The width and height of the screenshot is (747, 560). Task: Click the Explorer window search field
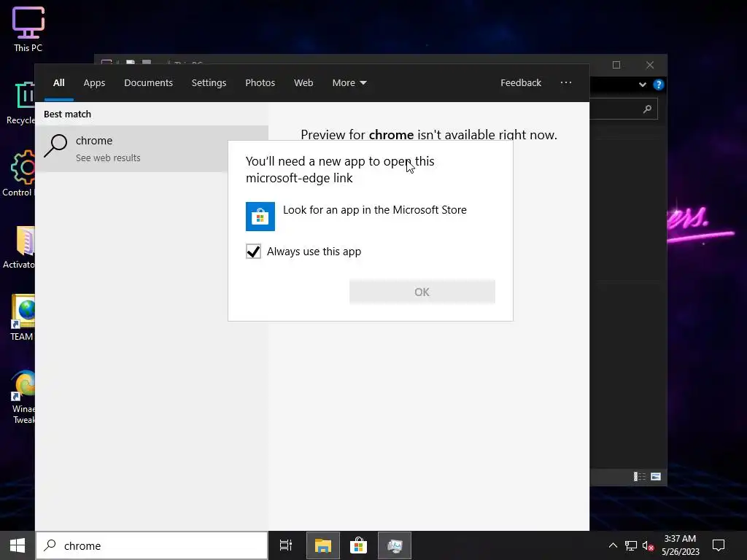click(x=623, y=109)
